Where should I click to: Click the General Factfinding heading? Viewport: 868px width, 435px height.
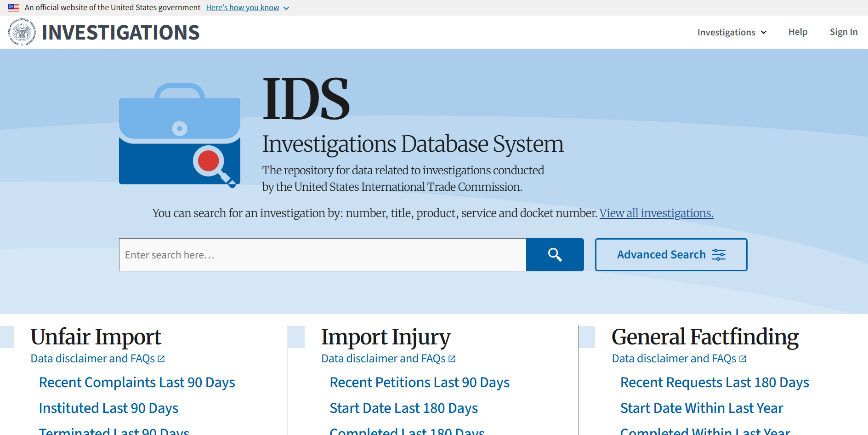705,337
